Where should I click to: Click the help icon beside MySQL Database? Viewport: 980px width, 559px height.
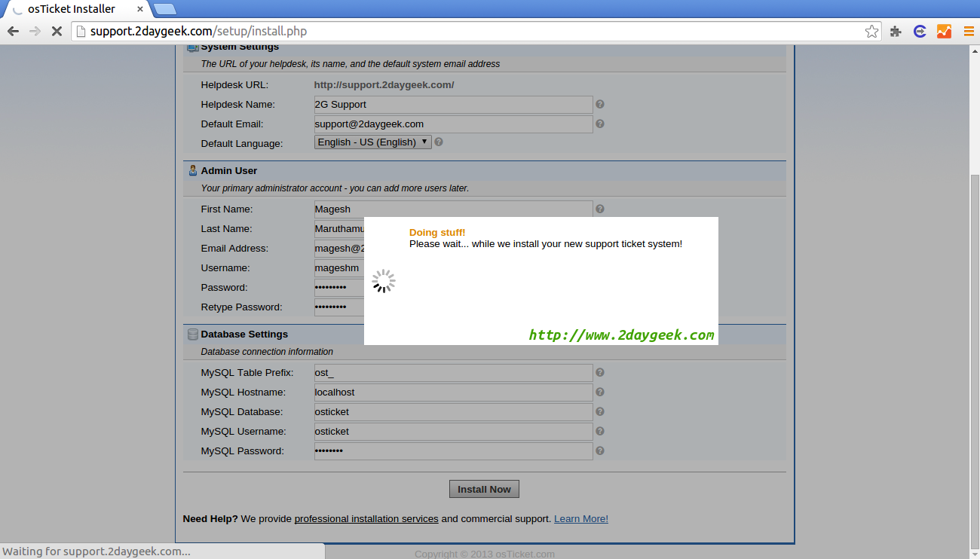pyautogui.click(x=600, y=412)
